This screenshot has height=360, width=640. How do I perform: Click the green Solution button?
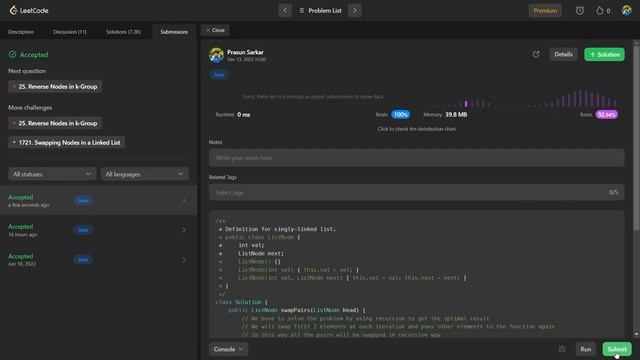604,54
